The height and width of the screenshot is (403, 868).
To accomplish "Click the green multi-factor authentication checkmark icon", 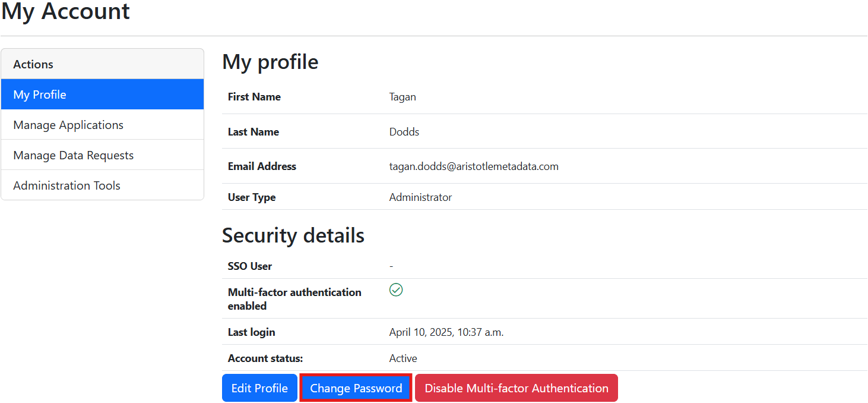I will tap(396, 290).
